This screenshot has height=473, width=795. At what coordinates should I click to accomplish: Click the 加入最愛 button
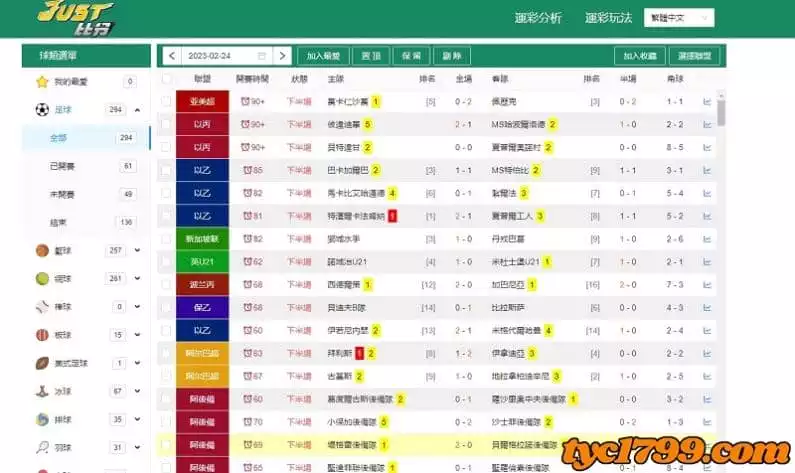click(323, 56)
